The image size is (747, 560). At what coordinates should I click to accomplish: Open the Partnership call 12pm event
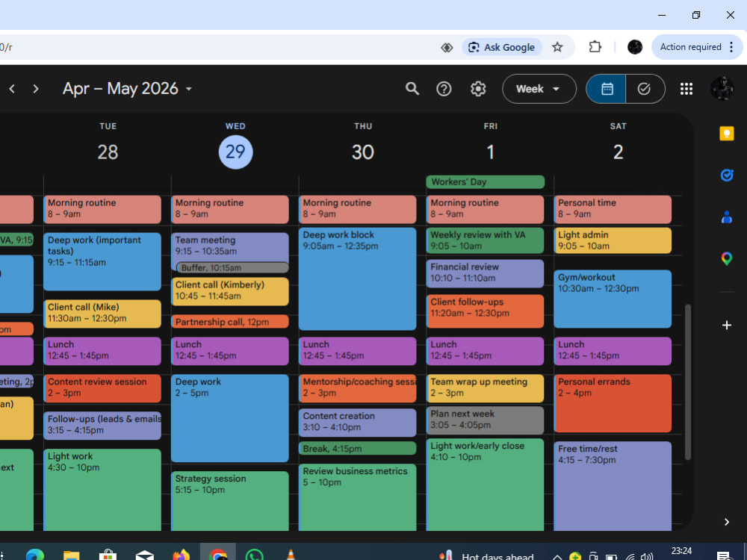pos(229,321)
